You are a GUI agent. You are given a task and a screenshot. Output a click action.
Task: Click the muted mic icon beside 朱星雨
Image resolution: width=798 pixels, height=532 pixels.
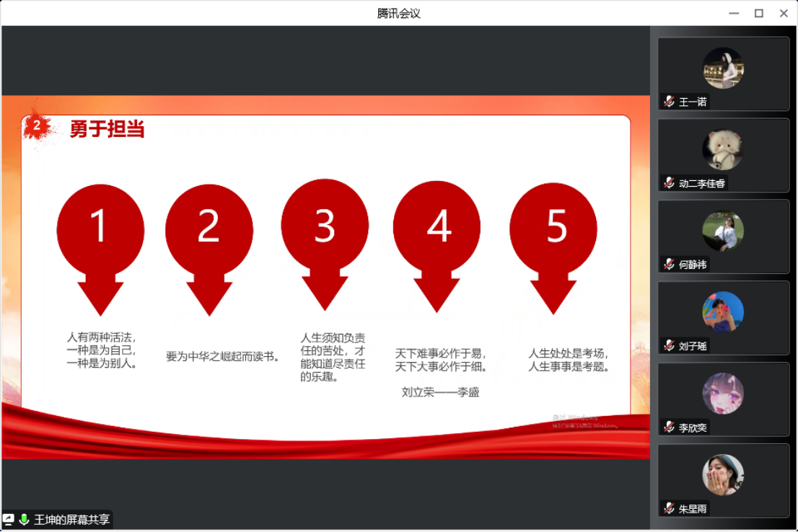pyautogui.click(x=670, y=509)
